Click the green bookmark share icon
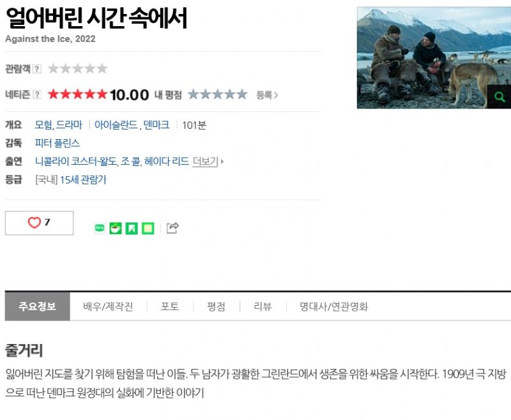Image resolution: width=511 pixels, height=420 pixels. (132, 229)
